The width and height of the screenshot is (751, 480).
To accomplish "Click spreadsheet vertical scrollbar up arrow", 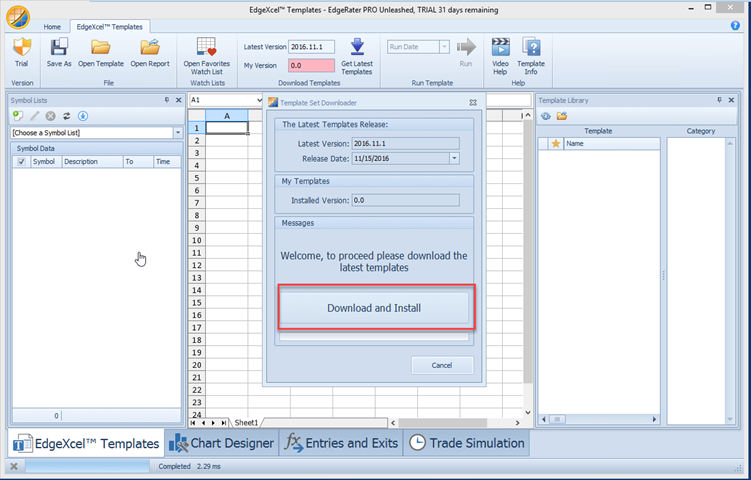I will tap(528, 115).
